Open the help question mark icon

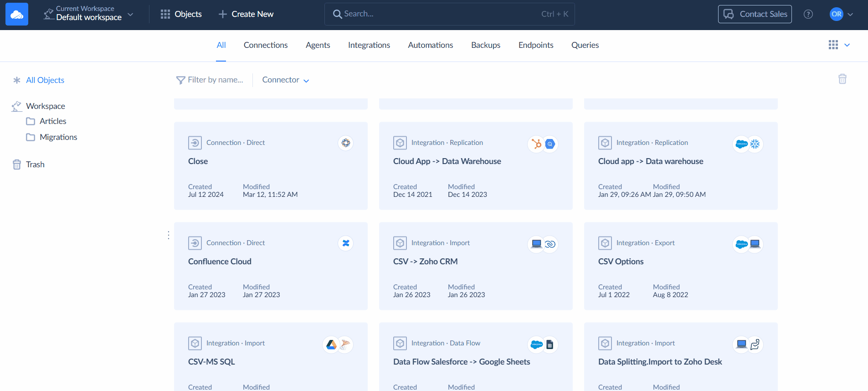808,14
